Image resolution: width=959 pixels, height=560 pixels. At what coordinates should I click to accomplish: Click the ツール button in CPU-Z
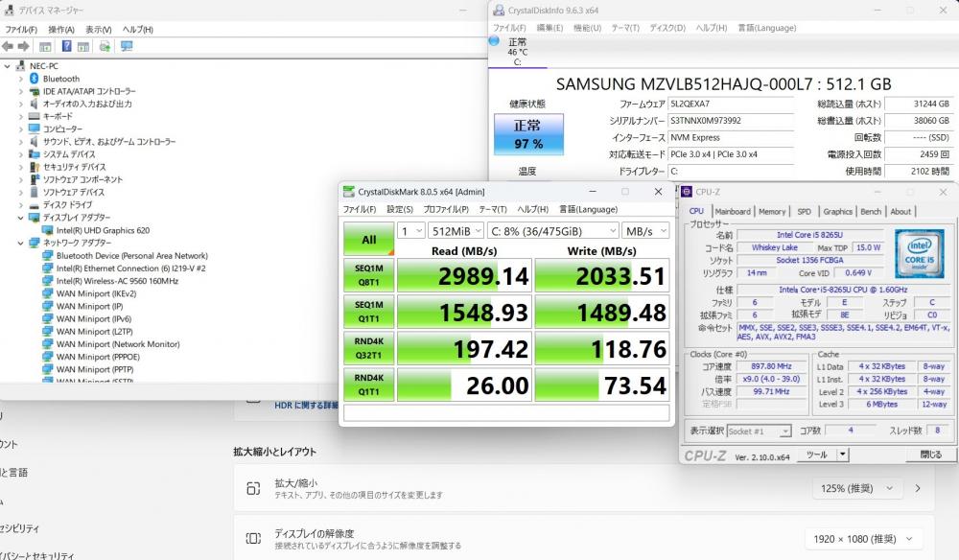pyautogui.click(x=816, y=455)
